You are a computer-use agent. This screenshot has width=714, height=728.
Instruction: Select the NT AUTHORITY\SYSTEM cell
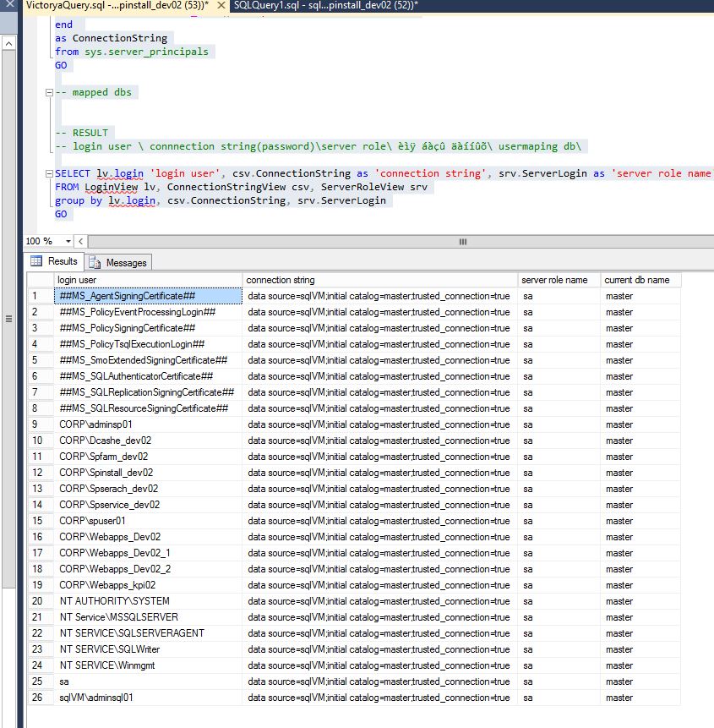[148, 601]
